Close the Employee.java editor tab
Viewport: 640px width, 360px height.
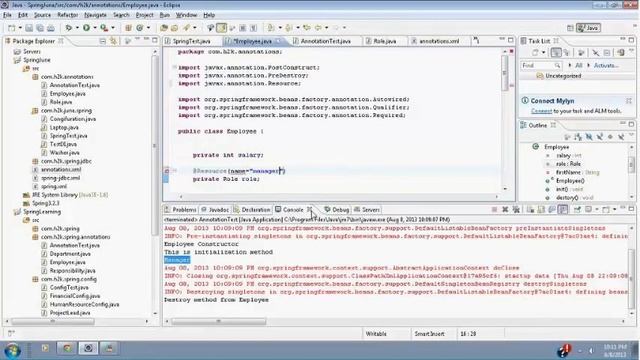click(278, 41)
